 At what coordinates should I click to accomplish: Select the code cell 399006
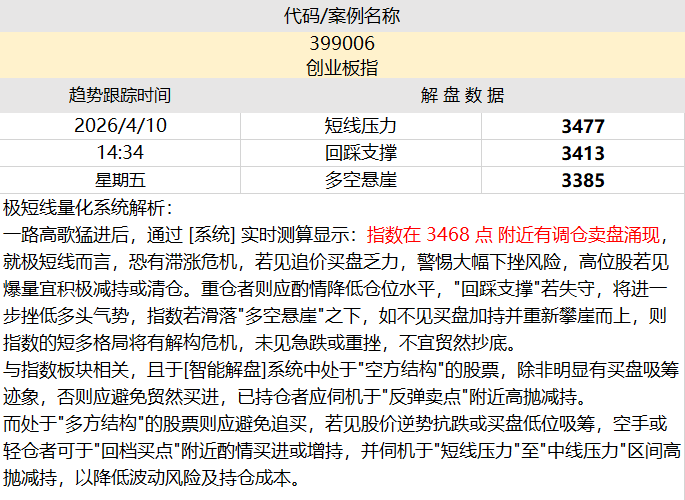point(342,44)
